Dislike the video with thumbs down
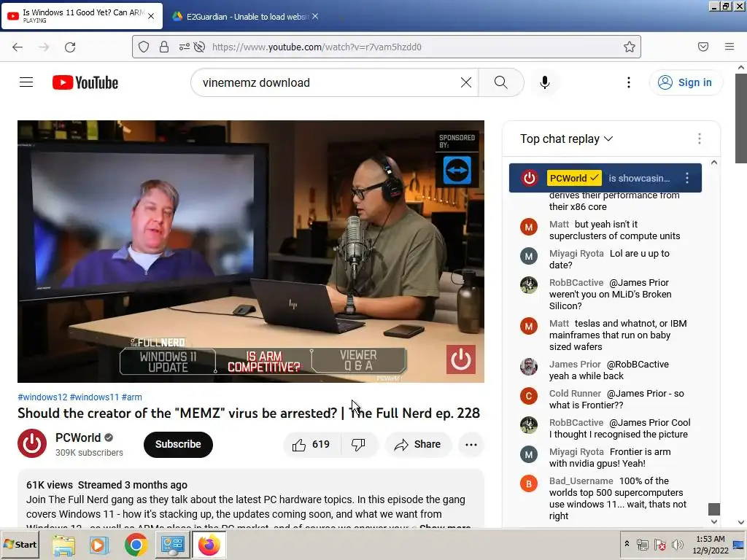This screenshot has height=560, width=747. 358,444
